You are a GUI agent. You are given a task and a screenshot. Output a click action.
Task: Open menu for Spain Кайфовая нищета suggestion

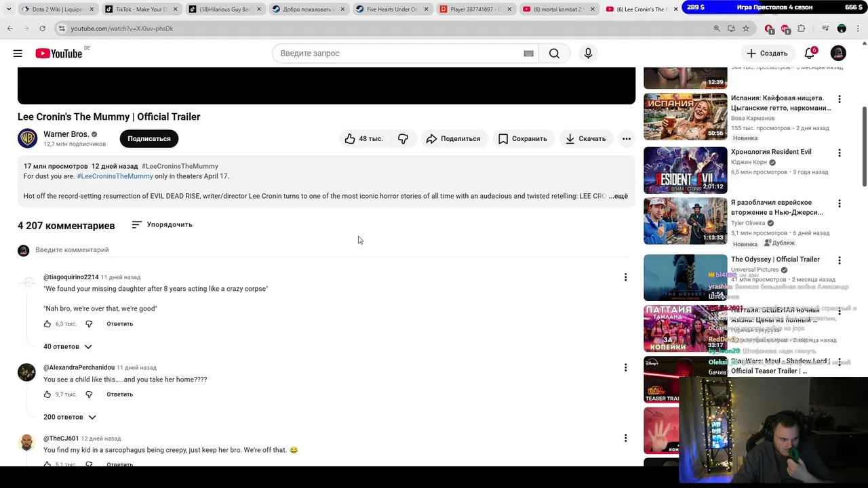click(x=840, y=99)
